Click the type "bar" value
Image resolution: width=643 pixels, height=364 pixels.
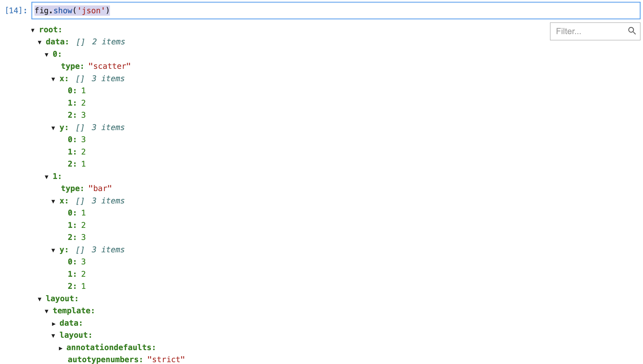[100, 188]
